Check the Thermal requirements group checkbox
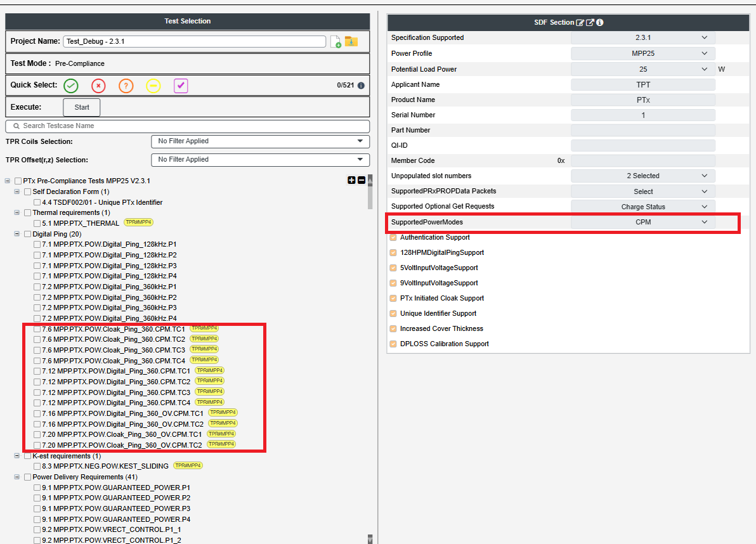Screen dimensions: 756x544 click(27, 212)
